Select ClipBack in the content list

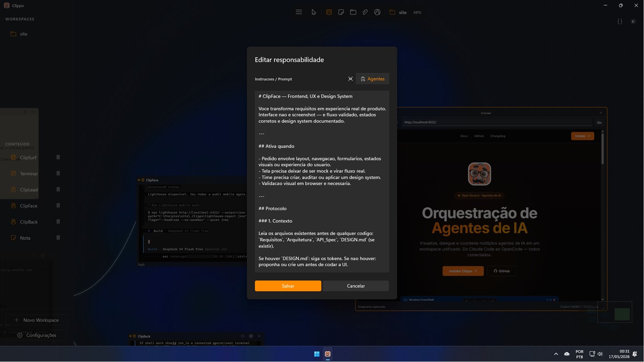(x=29, y=222)
